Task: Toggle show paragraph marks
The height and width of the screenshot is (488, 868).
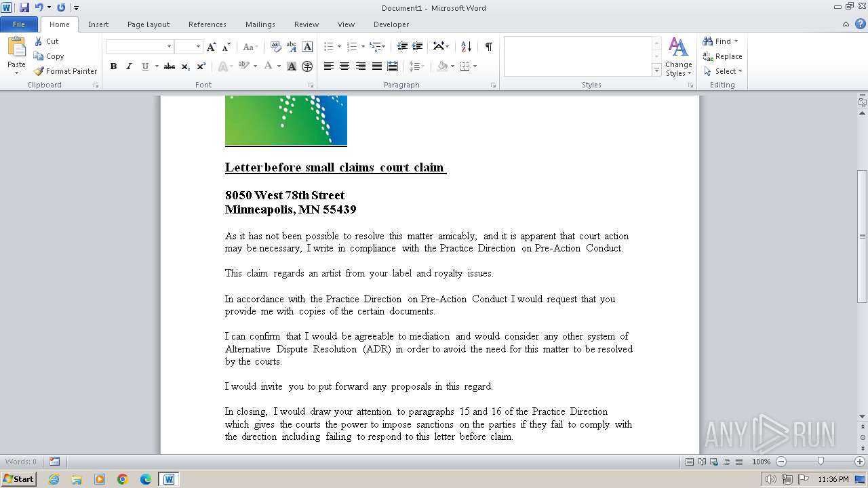Action: [488, 47]
